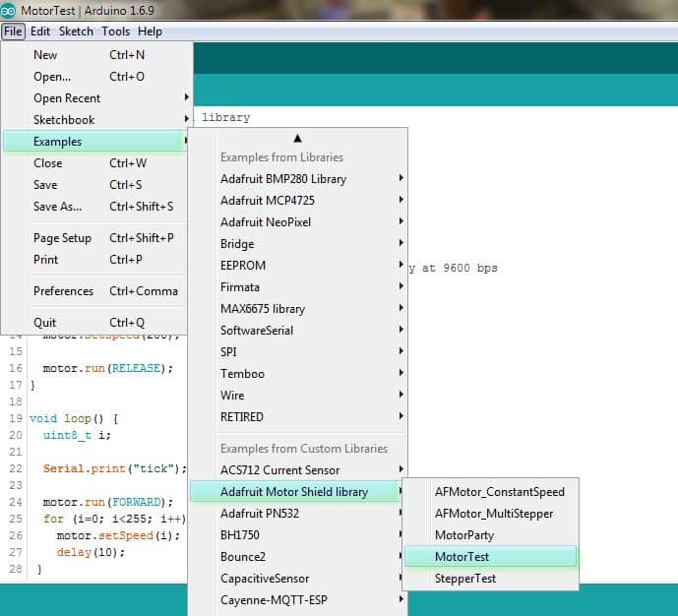Viewport: 678px width, 616px height.
Task: Click the Arduino logo in the title bar
Action: [8, 11]
